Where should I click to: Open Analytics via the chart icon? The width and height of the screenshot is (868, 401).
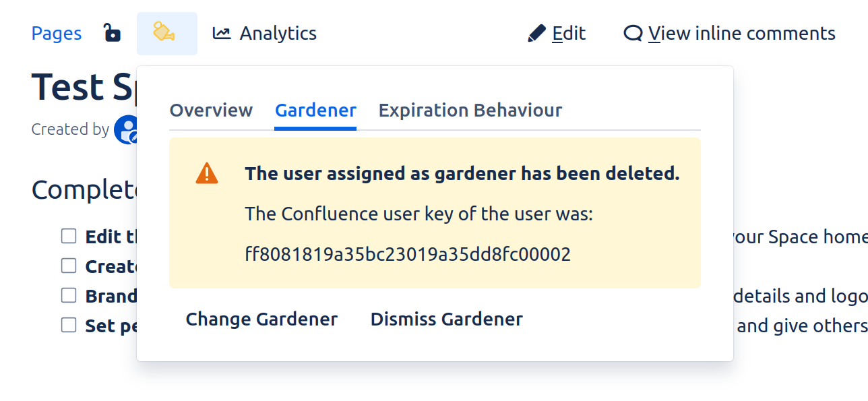tap(220, 32)
